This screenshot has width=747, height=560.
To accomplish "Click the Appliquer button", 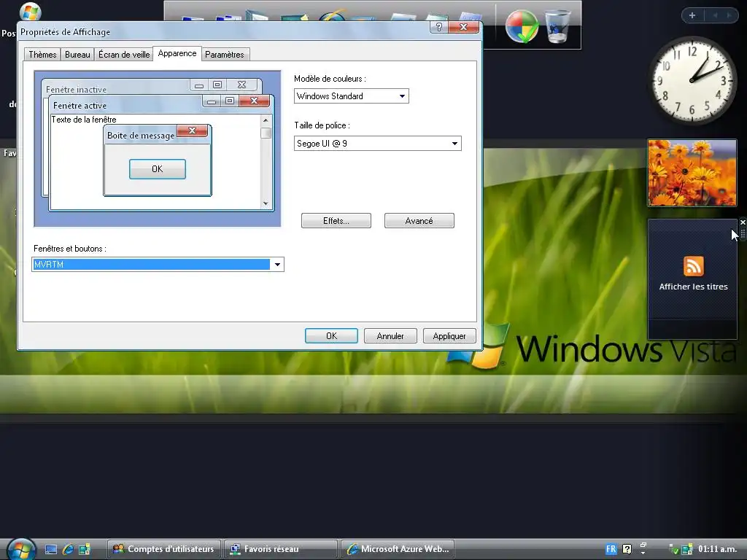I will coord(449,335).
